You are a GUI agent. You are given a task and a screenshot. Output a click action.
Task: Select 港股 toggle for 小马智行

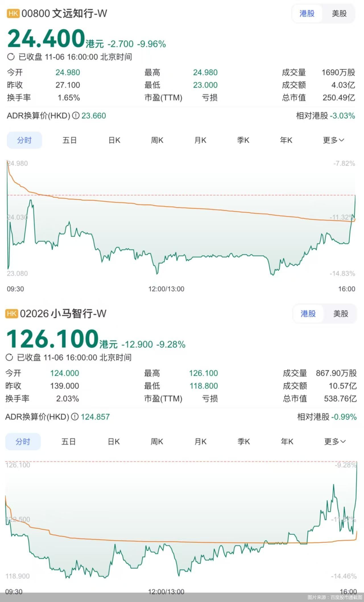[x=308, y=314]
